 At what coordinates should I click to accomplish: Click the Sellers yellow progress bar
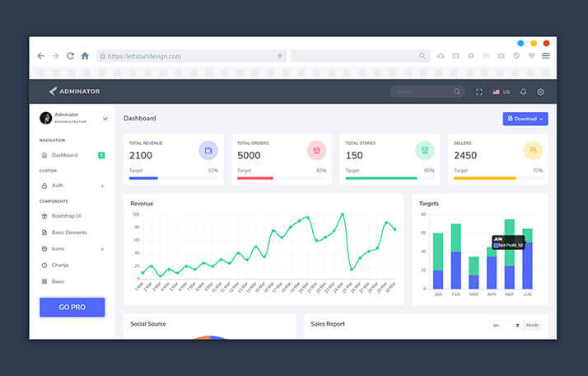click(485, 178)
